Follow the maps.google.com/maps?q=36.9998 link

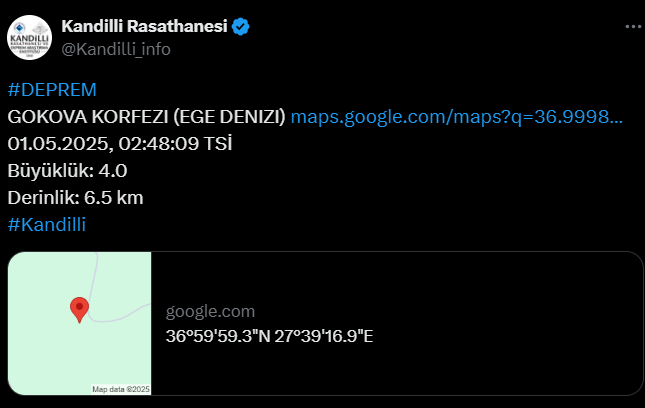point(457,117)
